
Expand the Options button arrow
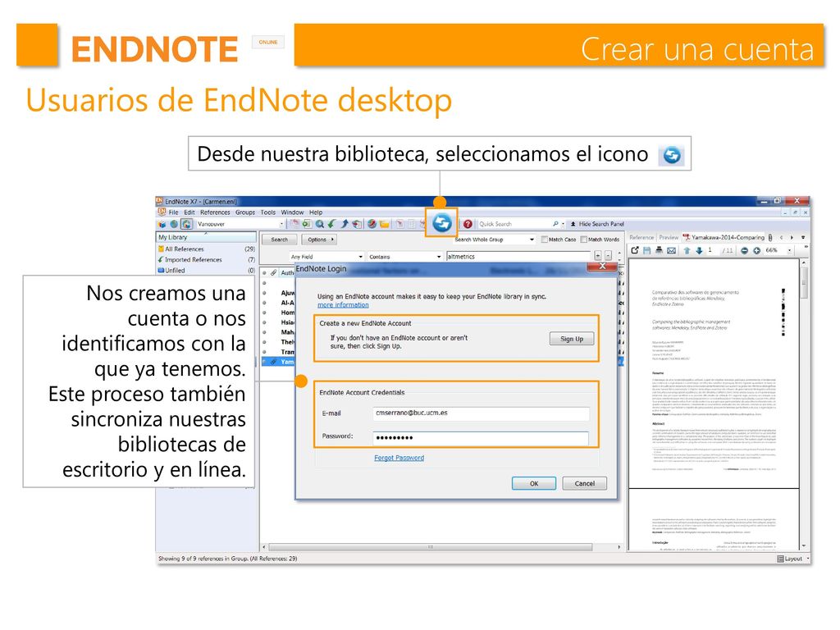(332, 240)
